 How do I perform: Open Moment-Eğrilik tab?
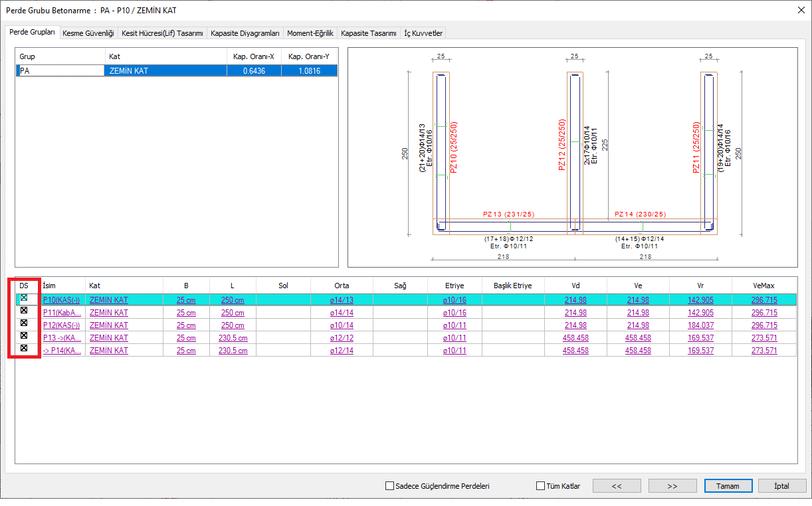coord(310,33)
